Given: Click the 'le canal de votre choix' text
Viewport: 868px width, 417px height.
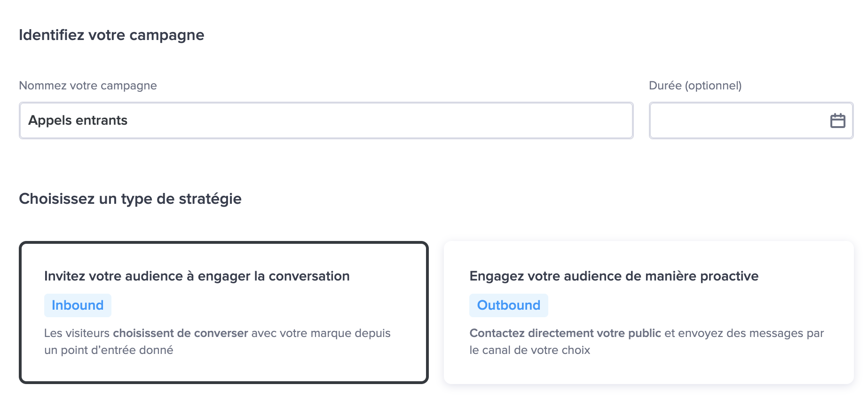Looking at the screenshot, I should [x=529, y=350].
